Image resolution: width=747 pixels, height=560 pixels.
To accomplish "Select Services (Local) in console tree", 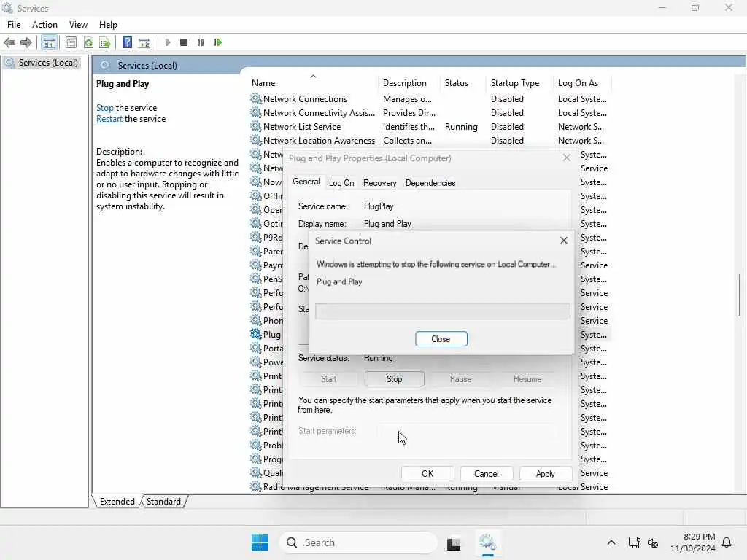I will (x=42, y=63).
